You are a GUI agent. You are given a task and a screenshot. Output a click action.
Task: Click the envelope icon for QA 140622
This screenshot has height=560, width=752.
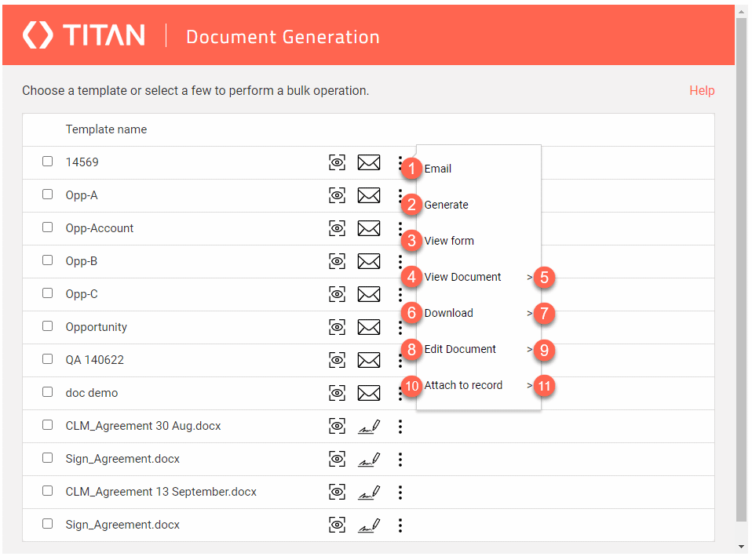click(369, 360)
